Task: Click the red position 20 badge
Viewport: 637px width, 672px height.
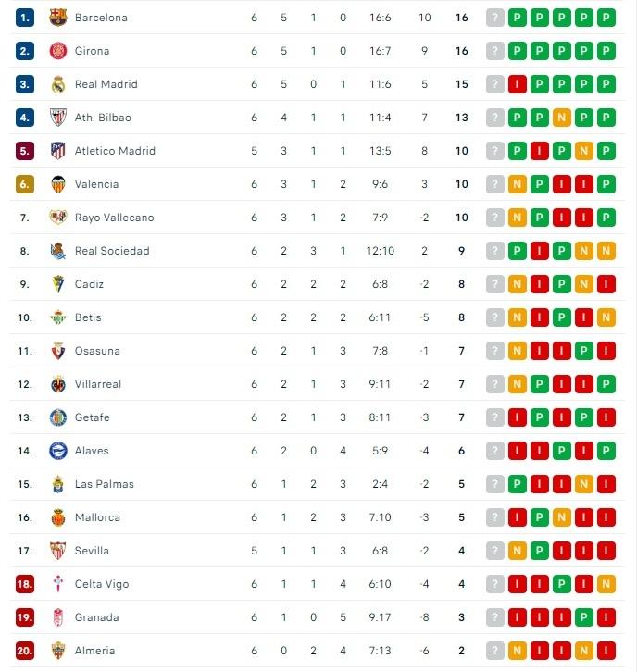Action: click(x=25, y=651)
